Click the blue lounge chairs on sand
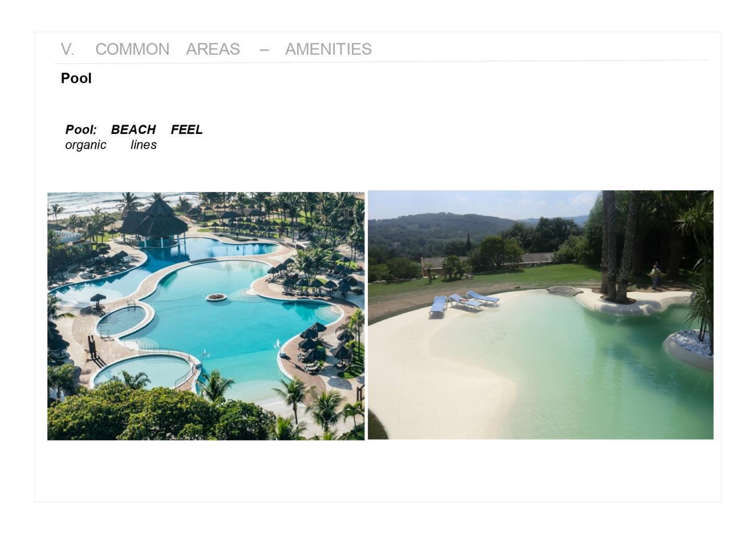This screenshot has height=534, width=756. click(x=463, y=304)
